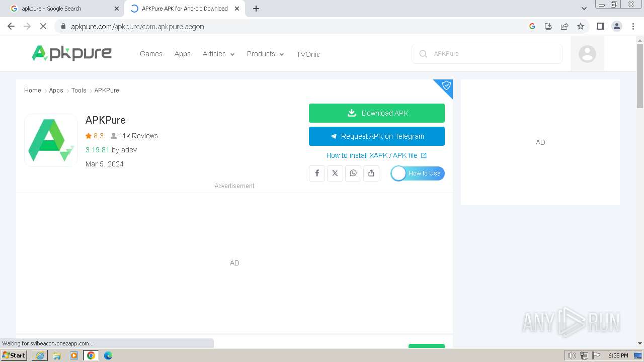Image resolution: width=644 pixels, height=362 pixels.
Task: Close the apkpure Google Search tab
Action: click(117, 9)
